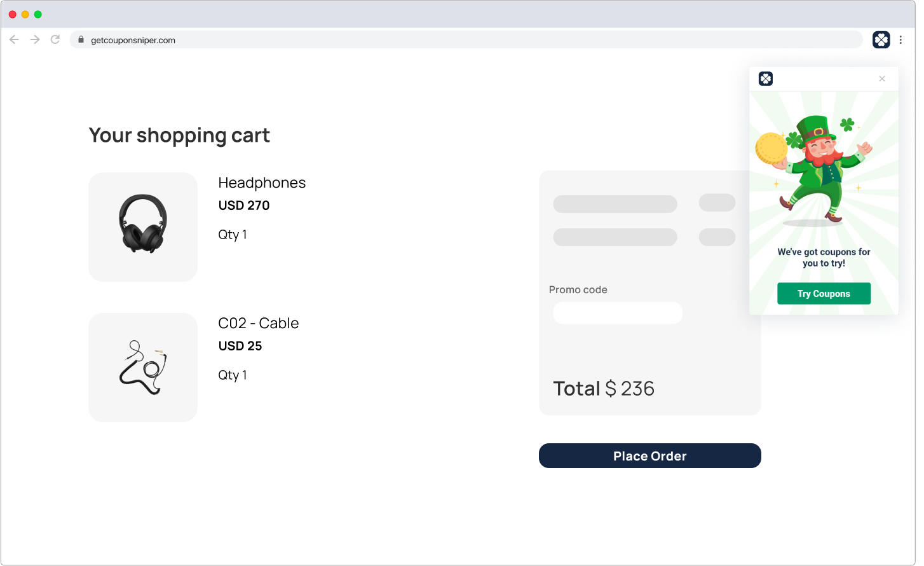
Task: Click the Headphones product name
Action: pos(262,183)
